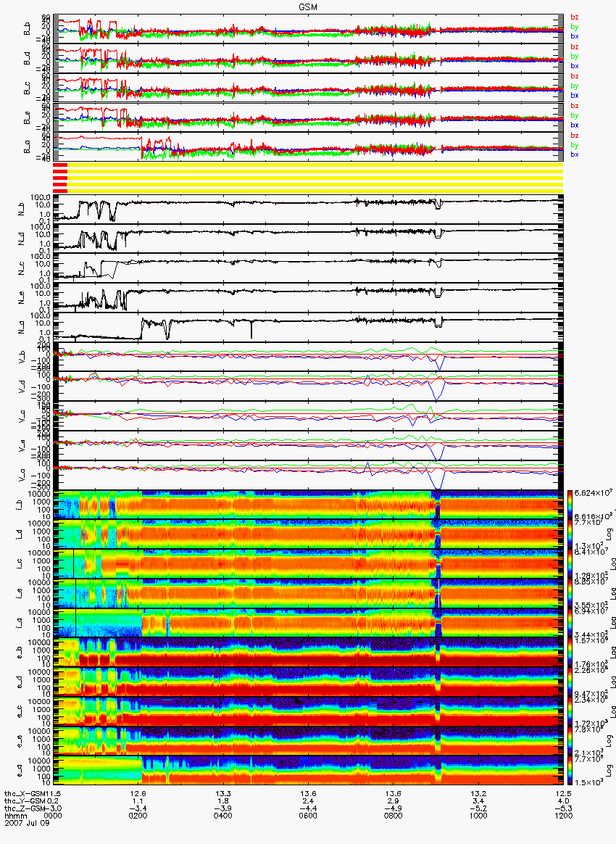The width and height of the screenshot is (616, 844).
Task: Click the e_b spectrogram color bar
Action: (570, 653)
